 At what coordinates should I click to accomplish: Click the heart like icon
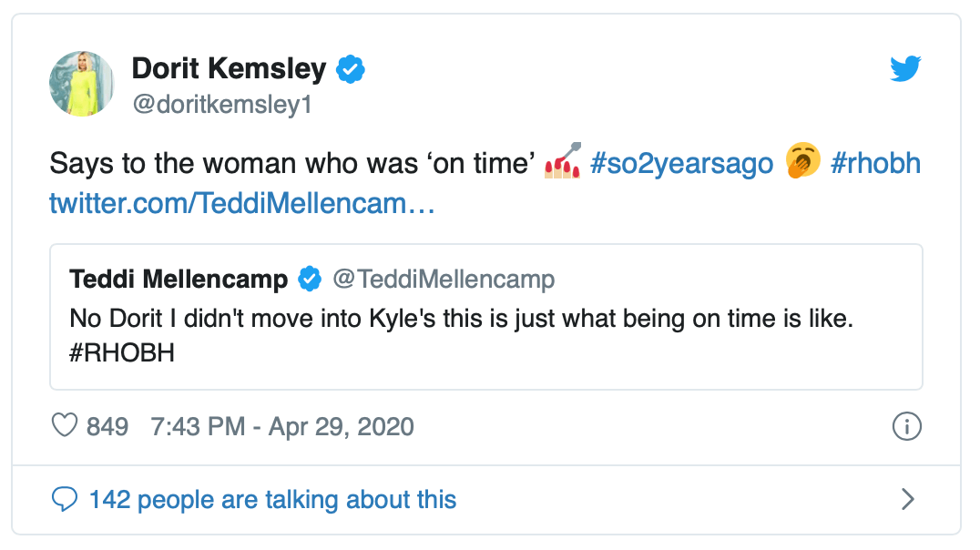65,425
